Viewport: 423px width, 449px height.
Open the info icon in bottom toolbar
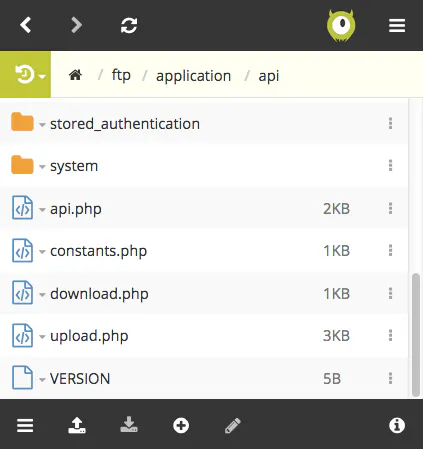397,425
